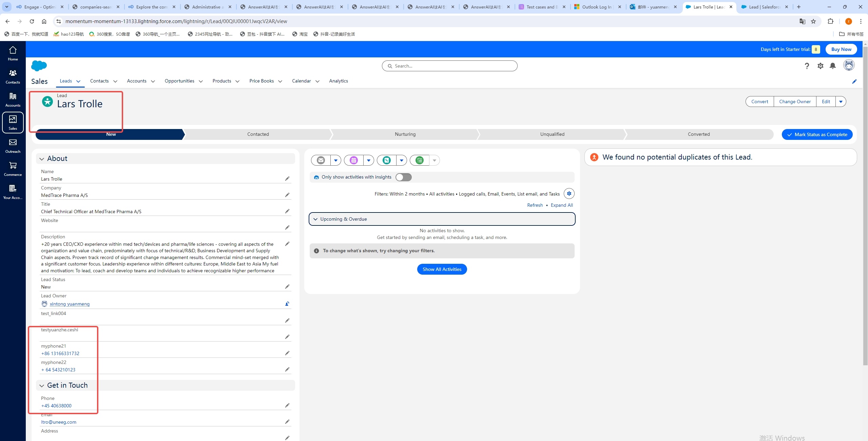This screenshot has width=868, height=441.
Task: Open Contacts in the left sidebar
Action: (13, 76)
